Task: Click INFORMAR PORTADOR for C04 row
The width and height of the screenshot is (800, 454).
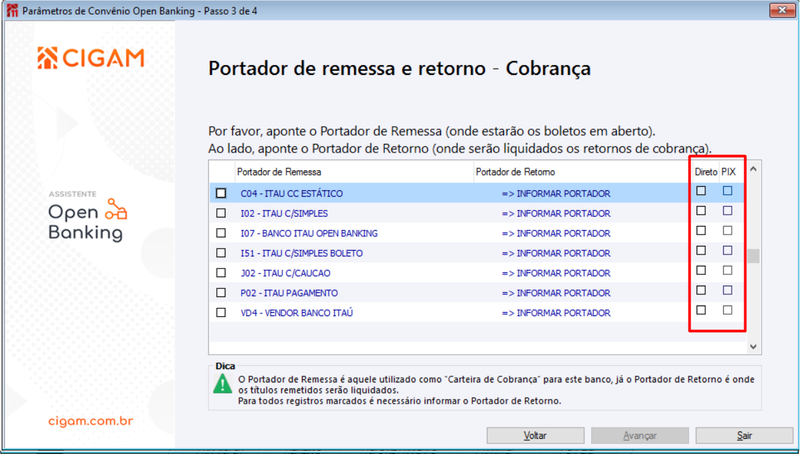Action: (x=556, y=193)
